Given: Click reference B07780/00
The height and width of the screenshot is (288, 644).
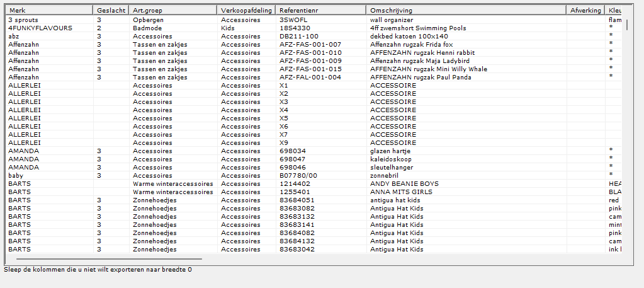Looking at the screenshot, I should coord(298,176).
